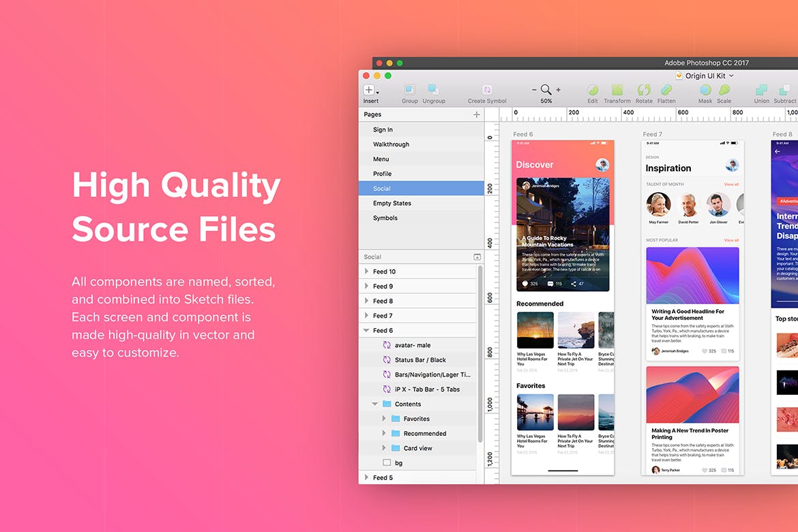
Task: Switch to the Symbols page
Action: [385, 218]
